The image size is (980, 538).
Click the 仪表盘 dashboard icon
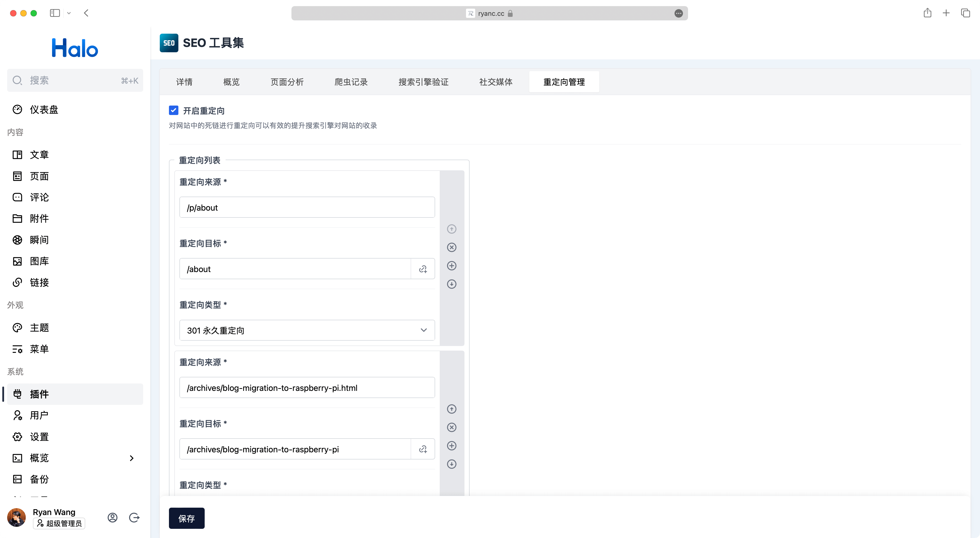(x=18, y=109)
